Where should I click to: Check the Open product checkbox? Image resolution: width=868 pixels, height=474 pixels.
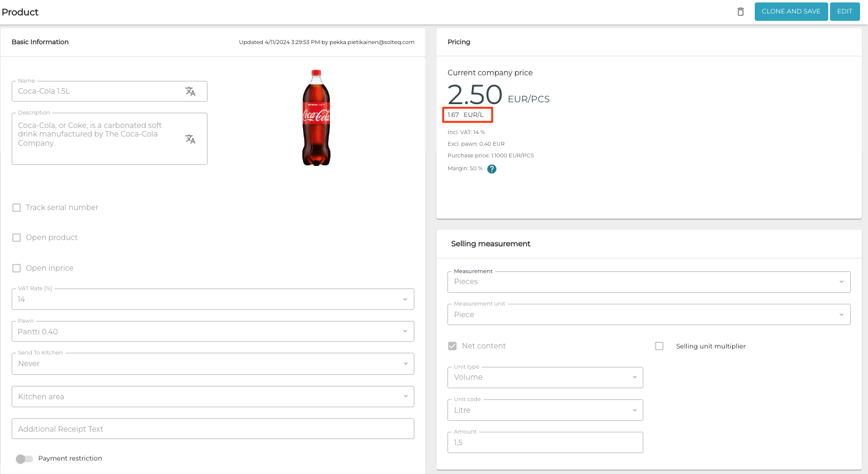pyautogui.click(x=16, y=237)
